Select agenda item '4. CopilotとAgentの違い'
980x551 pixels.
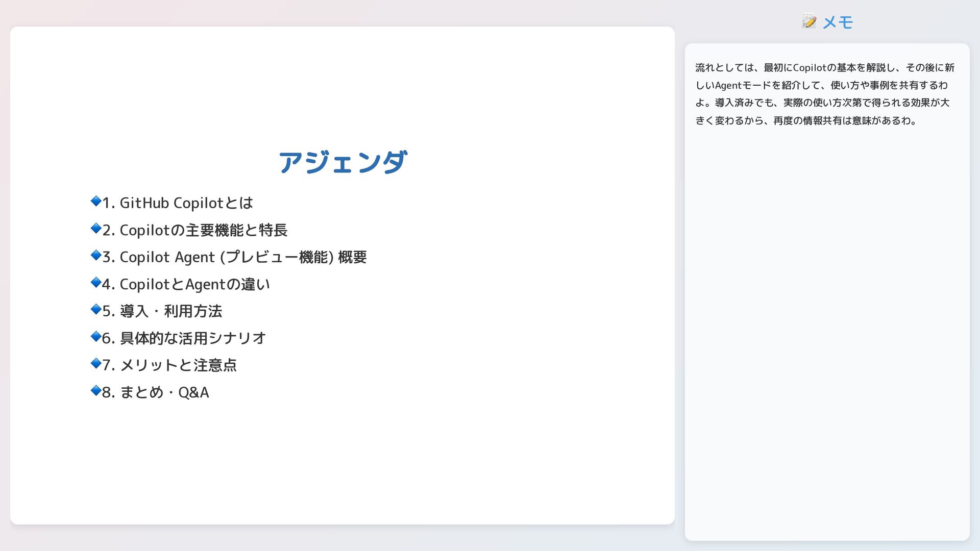[x=186, y=284]
